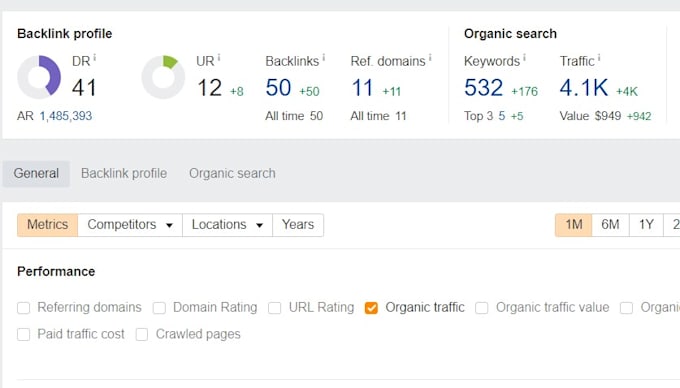The image size is (680, 388).
Task: Open the Backlinks count 50
Action: pos(278,88)
